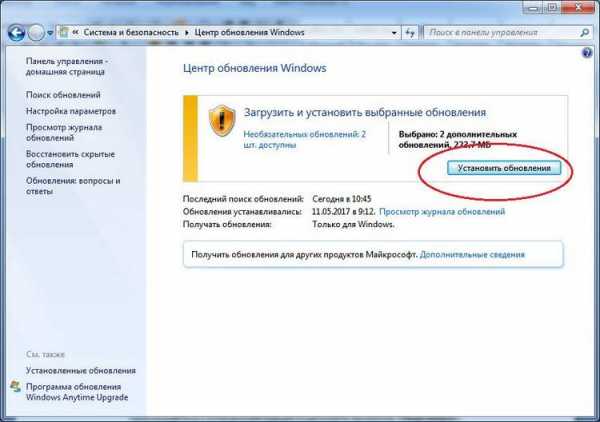Viewport: 600px width, 422px height.
Task: Open 'Просмотр журнала обновлений' link beside install date
Action: 442,212
